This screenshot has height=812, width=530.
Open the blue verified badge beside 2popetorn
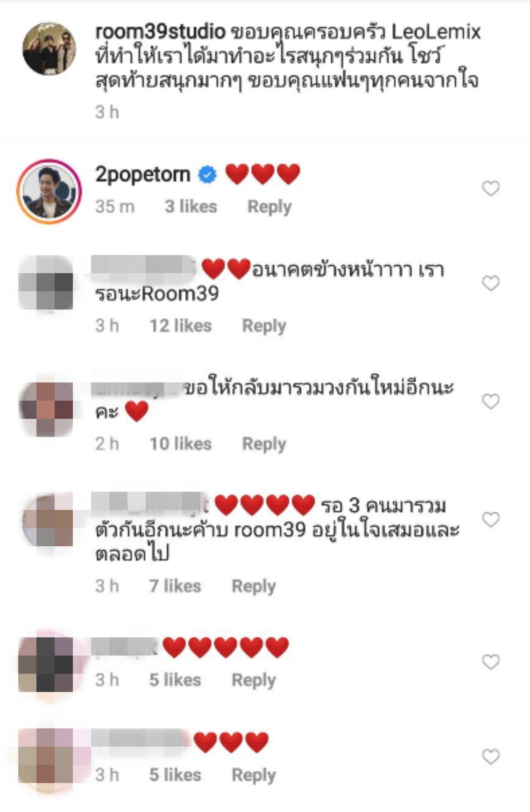coord(207,175)
